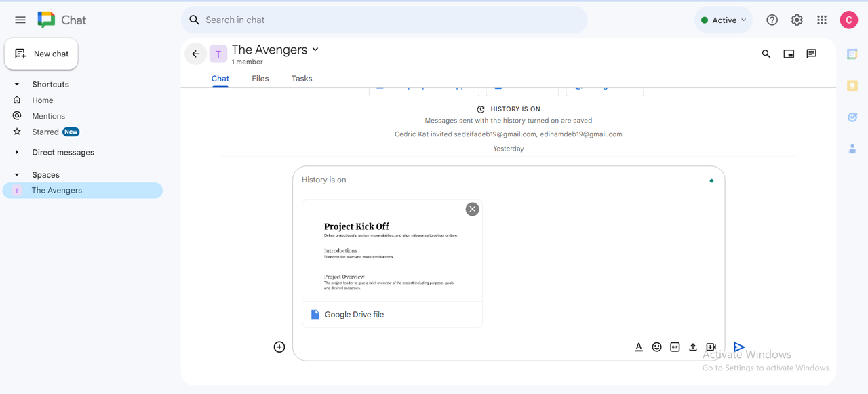868x394 pixels.
Task: Toggle the main menu hamburger
Action: coord(20,20)
